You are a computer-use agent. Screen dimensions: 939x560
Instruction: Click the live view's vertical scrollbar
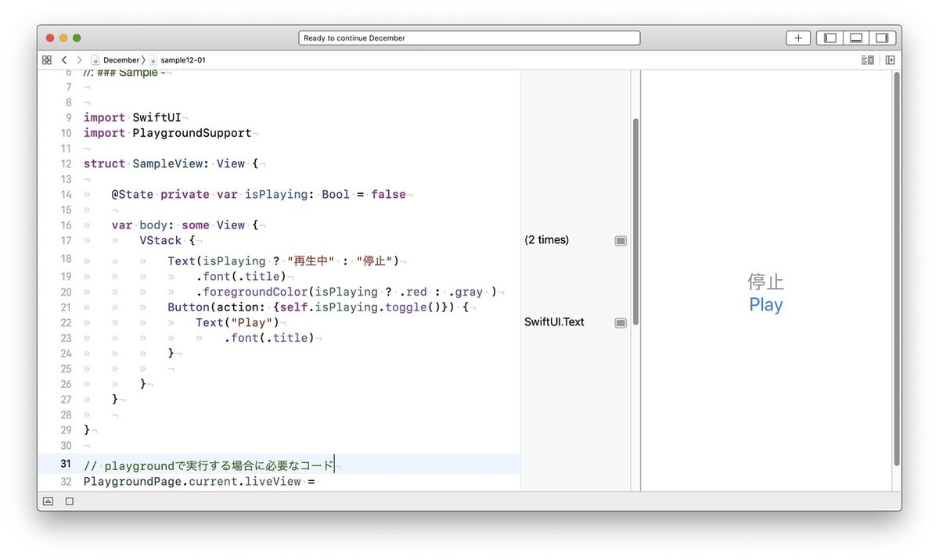click(x=897, y=270)
